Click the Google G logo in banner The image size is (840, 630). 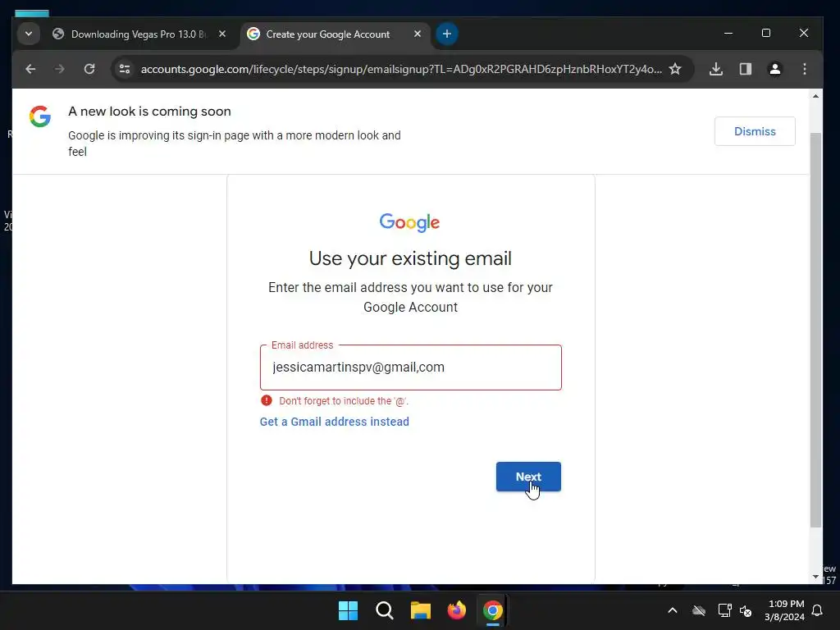[40, 116]
